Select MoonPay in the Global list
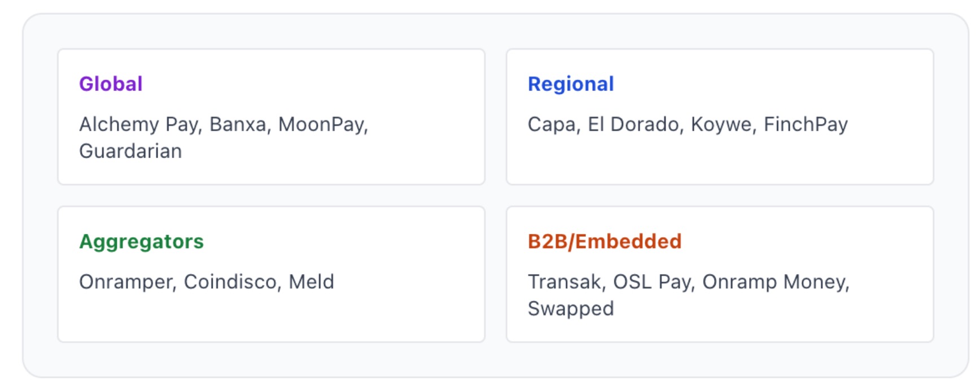 pos(322,124)
